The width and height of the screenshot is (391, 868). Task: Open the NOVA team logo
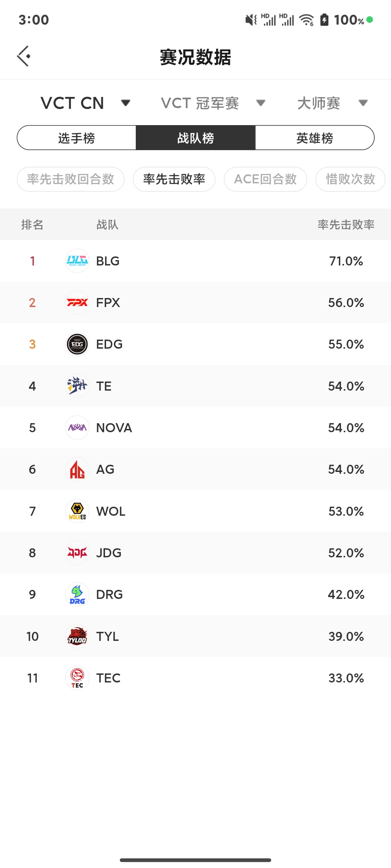click(77, 427)
